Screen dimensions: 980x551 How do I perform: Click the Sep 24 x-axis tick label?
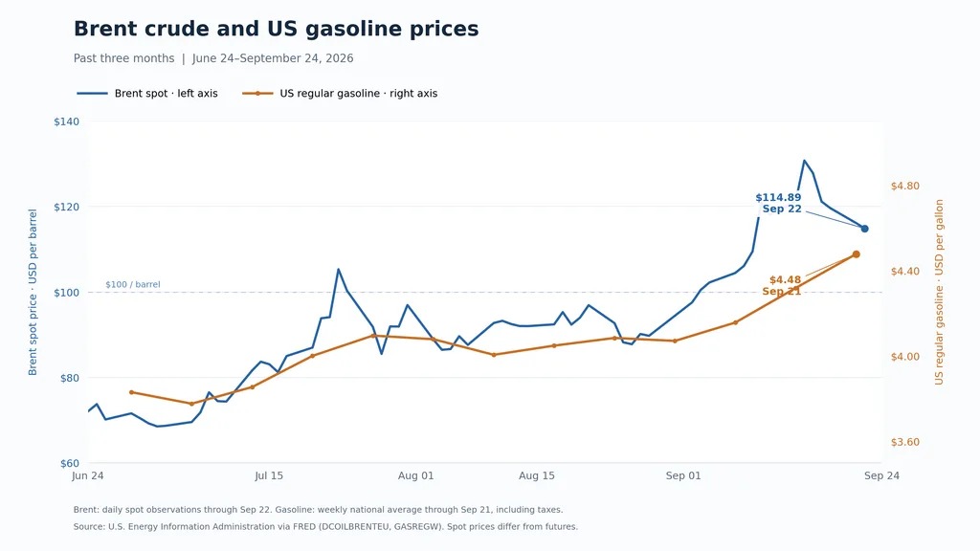[x=881, y=476]
